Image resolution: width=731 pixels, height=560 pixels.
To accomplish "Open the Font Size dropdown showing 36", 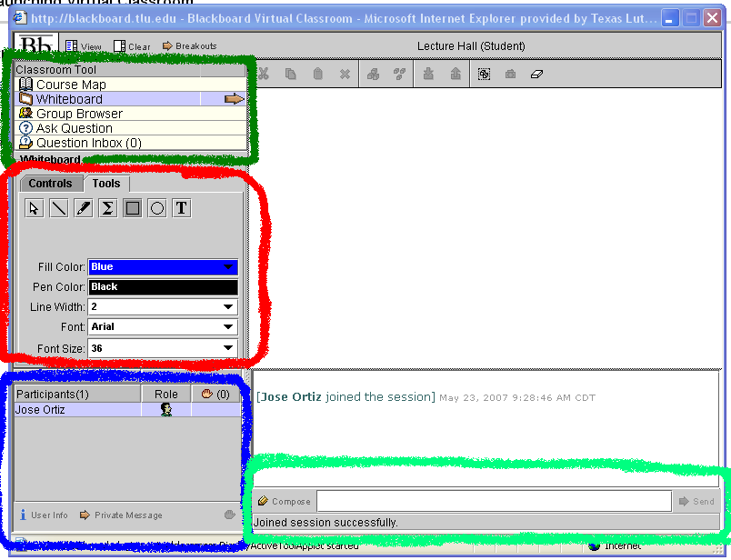I will tap(163, 348).
